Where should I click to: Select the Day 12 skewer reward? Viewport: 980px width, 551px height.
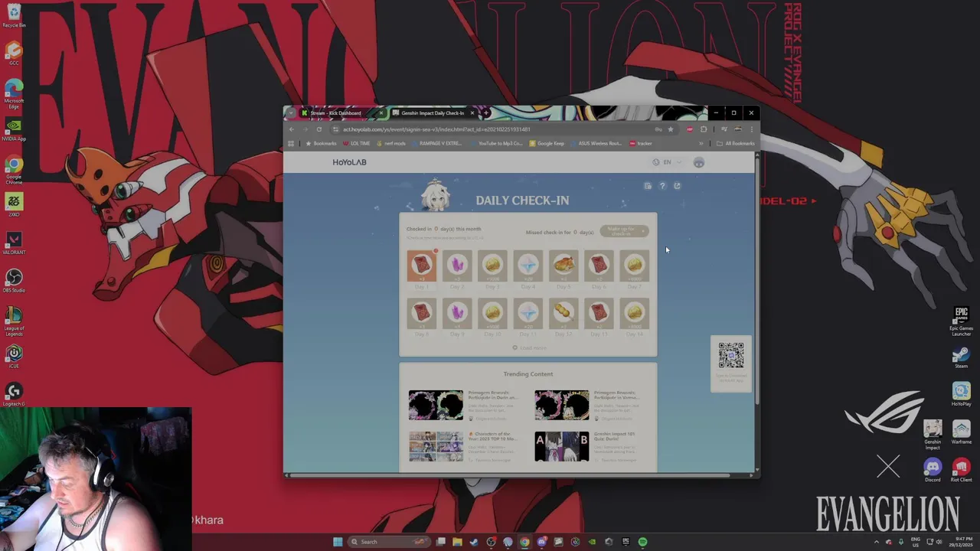click(x=563, y=313)
